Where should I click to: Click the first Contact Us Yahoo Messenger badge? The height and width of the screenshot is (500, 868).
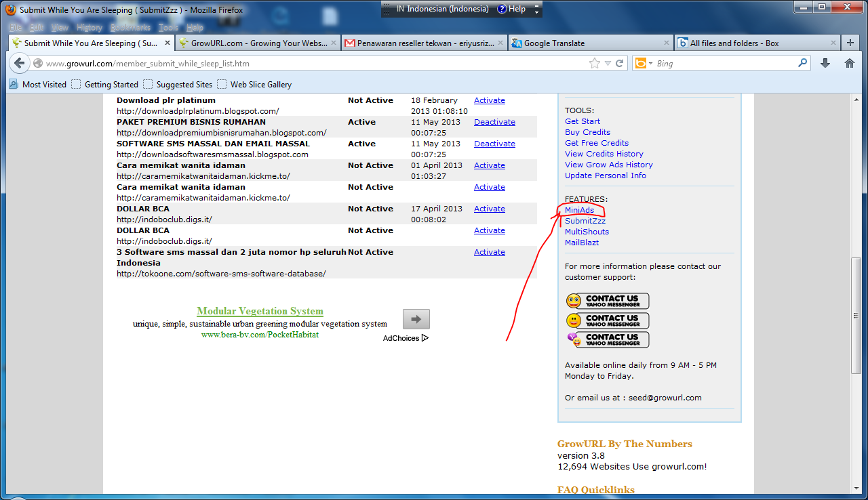[608, 301]
